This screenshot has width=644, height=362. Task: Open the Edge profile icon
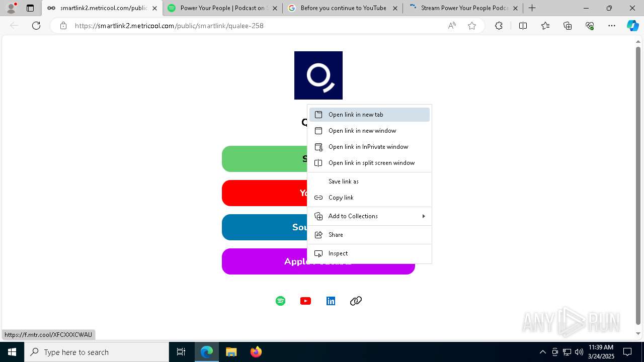click(x=11, y=8)
